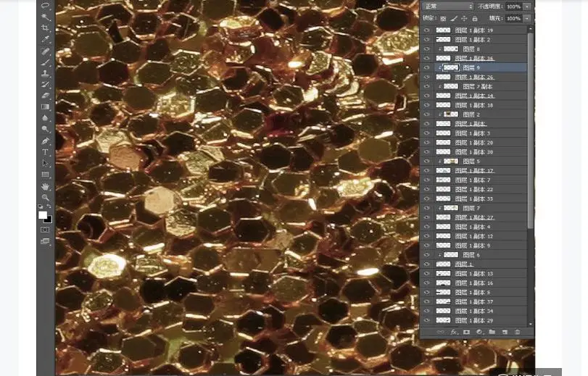Select the Pen tool
The image size is (588, 376).
pos(45,141)
